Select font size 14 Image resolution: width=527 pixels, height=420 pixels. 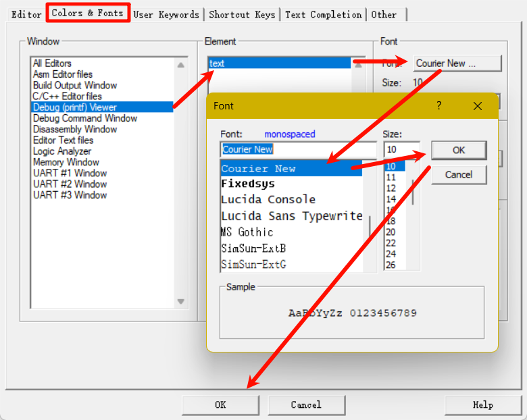point(395,199)
